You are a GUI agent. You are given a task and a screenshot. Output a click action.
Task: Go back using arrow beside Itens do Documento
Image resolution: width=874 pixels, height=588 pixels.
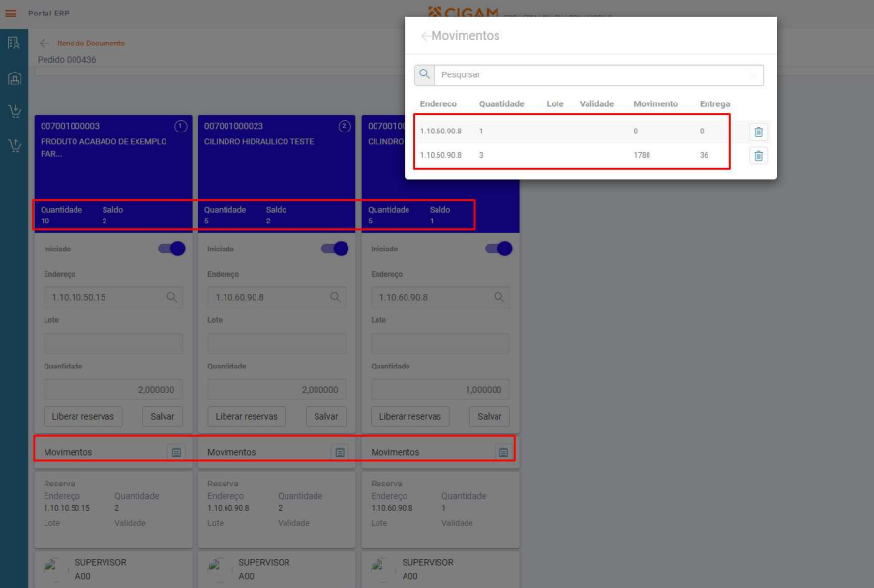[x=44, y=43]
